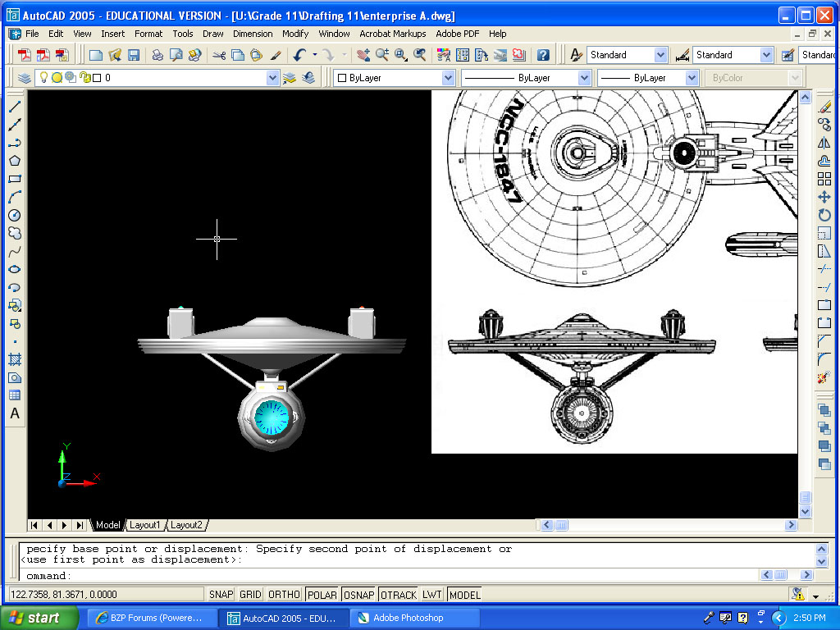Toggle MODEL/paper space button
The width and height of the screenshot is (840, 630).
coord(465,595)
